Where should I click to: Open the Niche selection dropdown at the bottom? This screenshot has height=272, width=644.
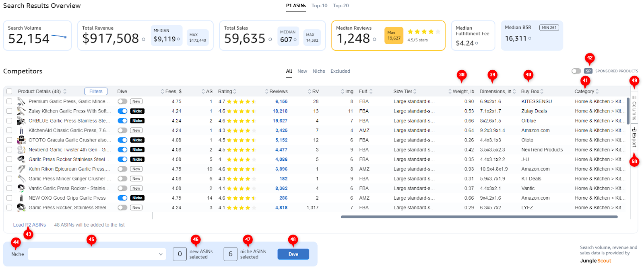tap(97, 254)
